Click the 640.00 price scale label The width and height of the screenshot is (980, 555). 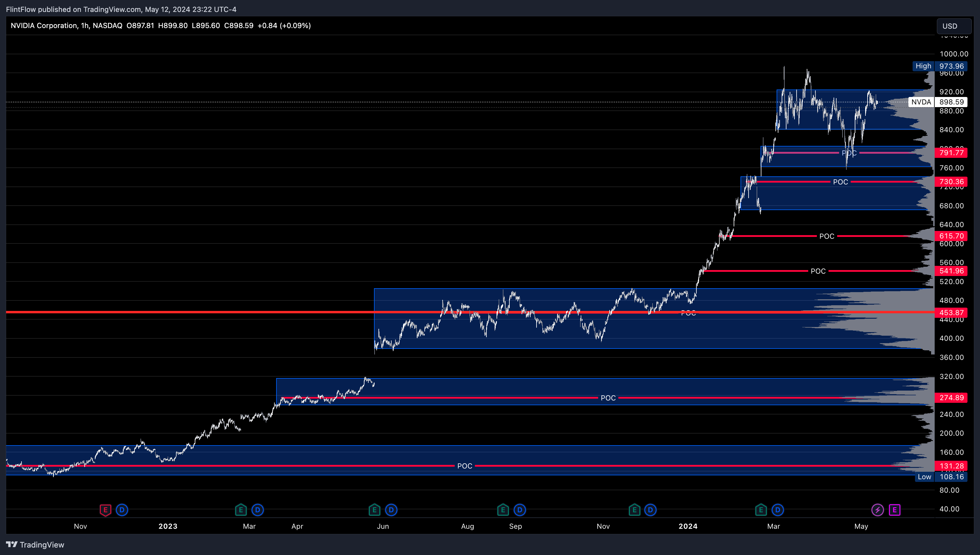tap(951, 224)
